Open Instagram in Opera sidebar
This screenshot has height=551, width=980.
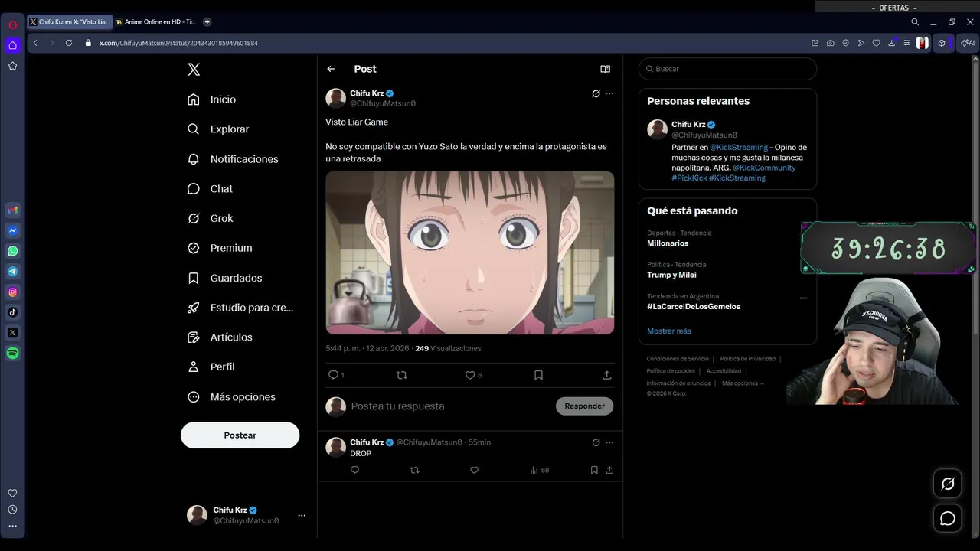[x=13, y=292]
